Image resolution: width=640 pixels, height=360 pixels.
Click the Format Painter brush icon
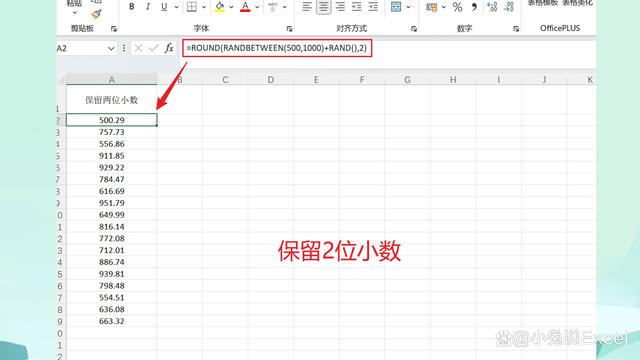pyautogui.click(x=96, y=14)
